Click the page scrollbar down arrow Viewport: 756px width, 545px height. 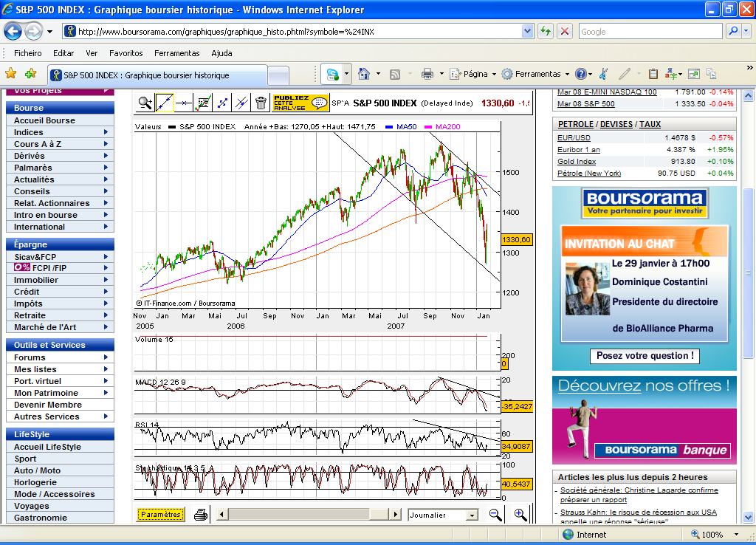[x=748, y=517]
